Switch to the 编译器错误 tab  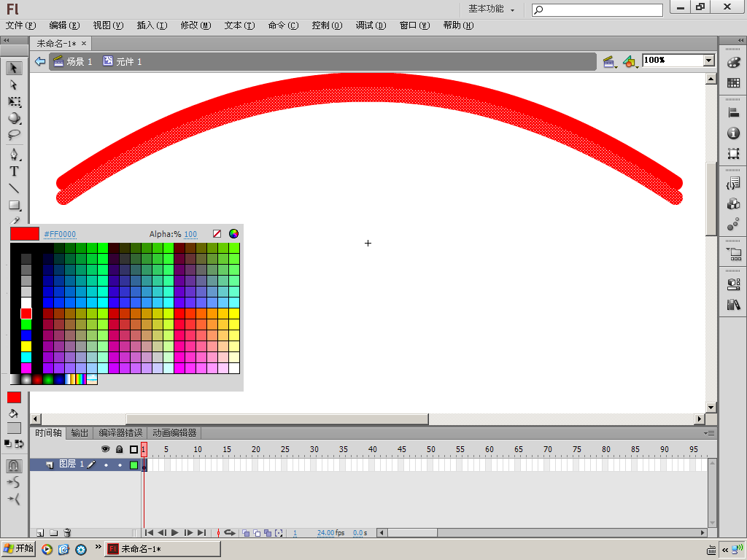[x=120, y=433]
